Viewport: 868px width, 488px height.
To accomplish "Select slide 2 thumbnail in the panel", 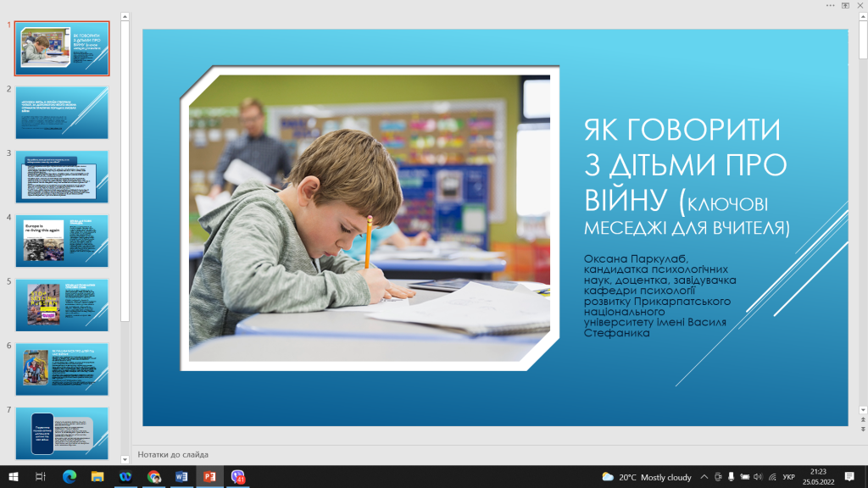I will (x=62, y=113).
